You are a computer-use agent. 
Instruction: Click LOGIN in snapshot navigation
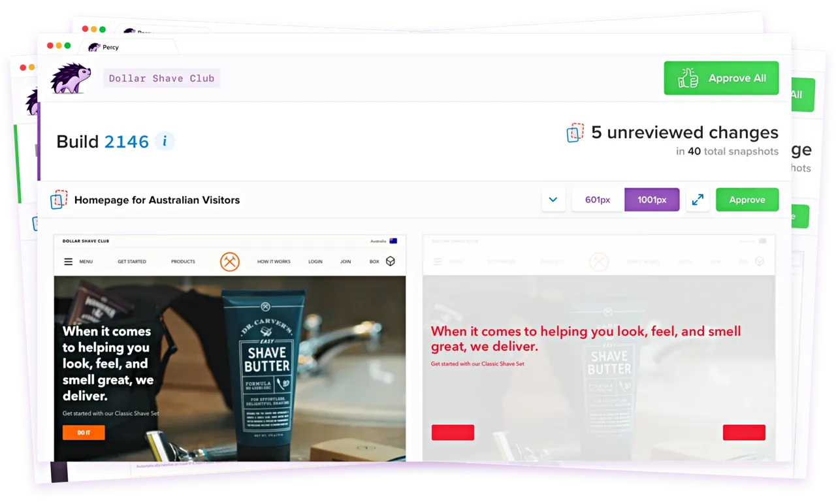pos(315,262)
